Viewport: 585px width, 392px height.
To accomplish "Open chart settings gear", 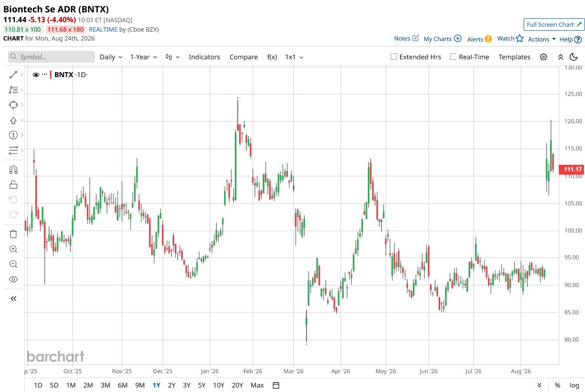I will 543,57.
